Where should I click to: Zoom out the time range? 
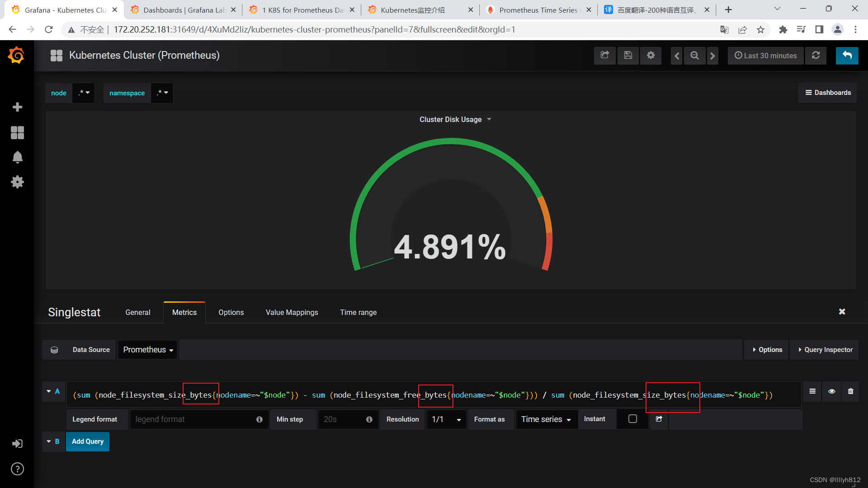pos(695,56)
